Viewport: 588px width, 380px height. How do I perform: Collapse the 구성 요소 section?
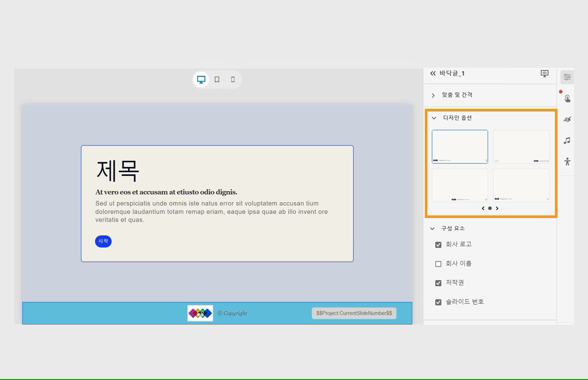coord(433,228)
